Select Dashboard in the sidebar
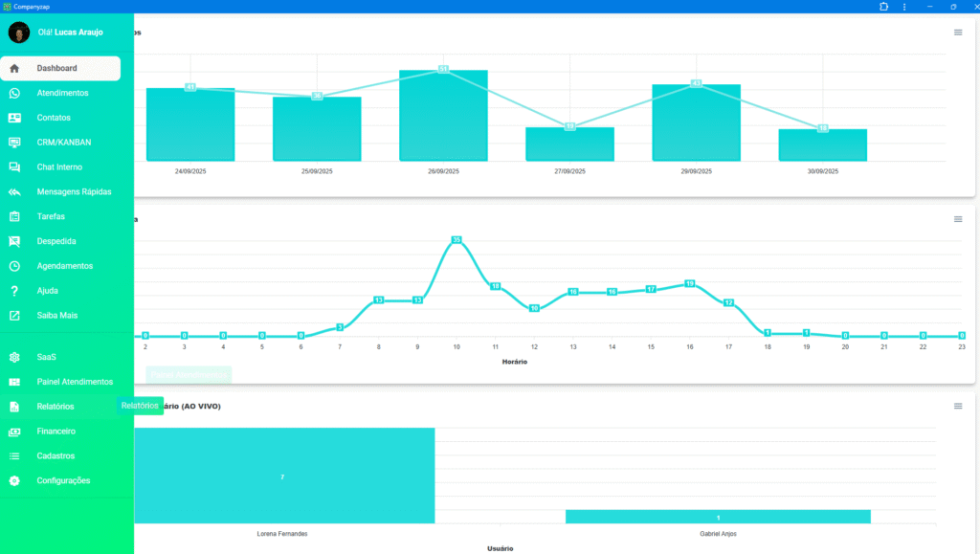 coord(57,68)
